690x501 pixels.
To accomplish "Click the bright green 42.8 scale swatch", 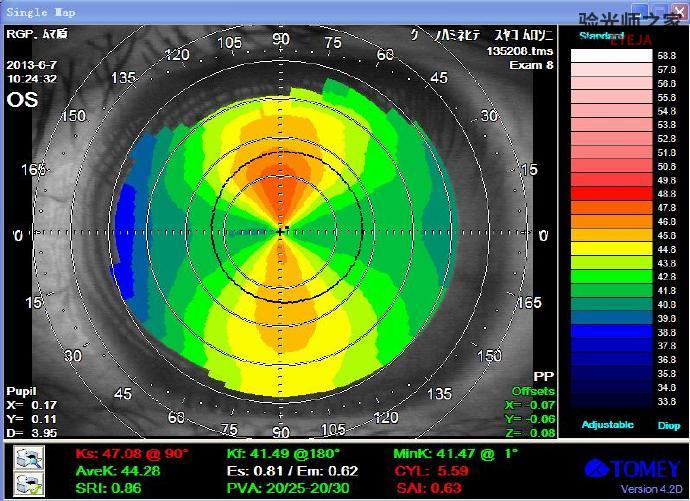I will tap(611, 277).
